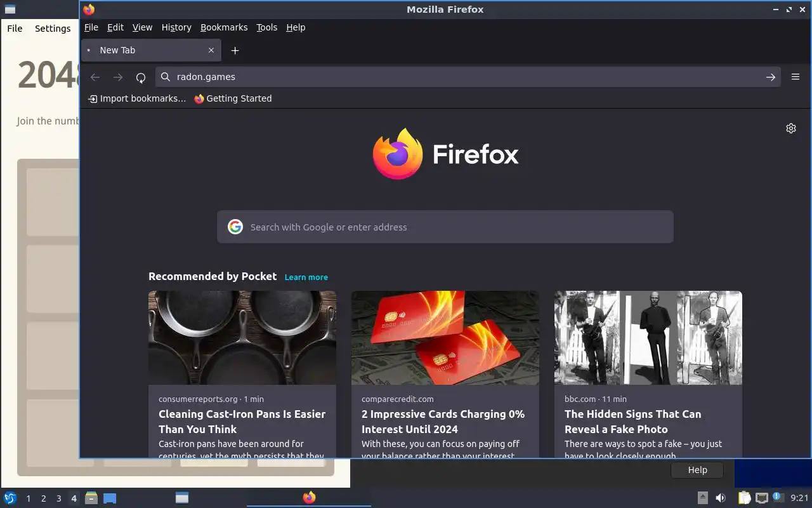
Task: Open the Getting Started bookmark
Action: click(233, 98)
